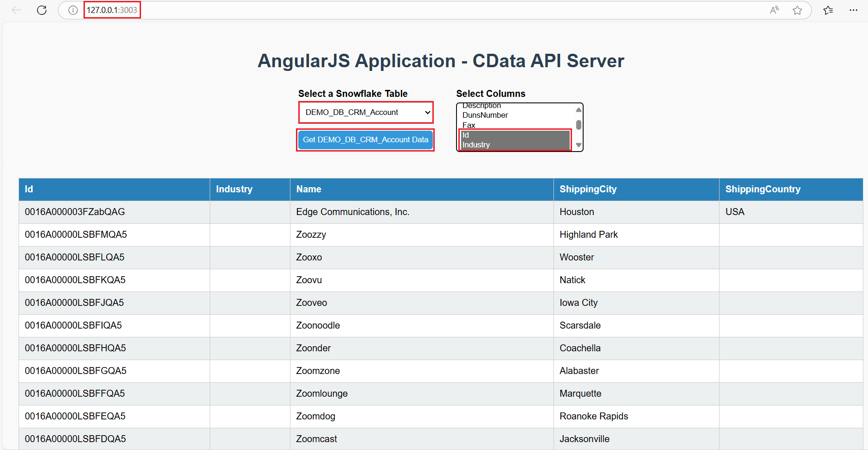This screenshot has height=450, width=868.
Task: Click the back arrow in browser
Action: pos(16,10)
